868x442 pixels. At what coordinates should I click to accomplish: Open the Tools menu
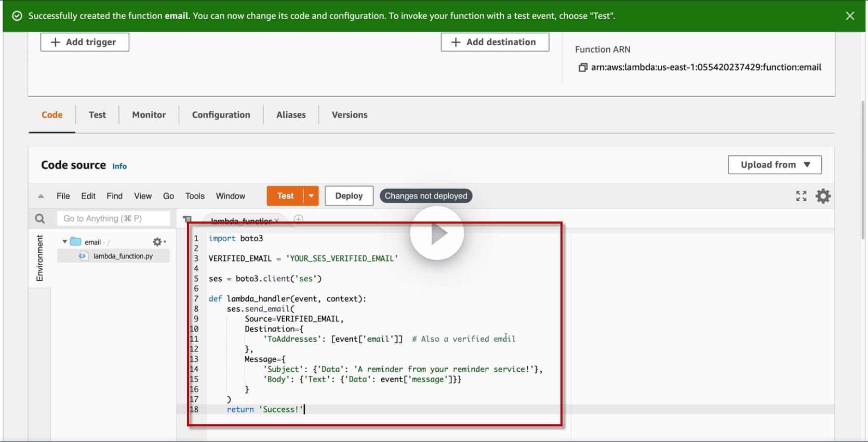click(195, 196)
